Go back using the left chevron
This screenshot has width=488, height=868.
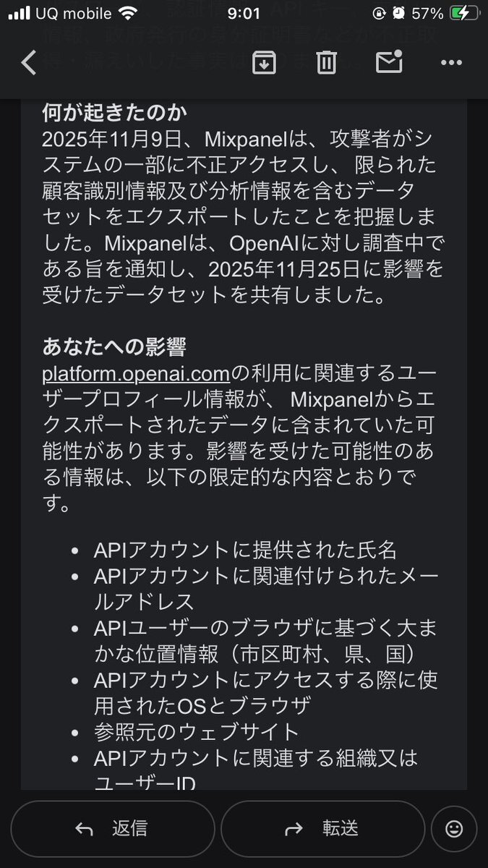[29, 63]
